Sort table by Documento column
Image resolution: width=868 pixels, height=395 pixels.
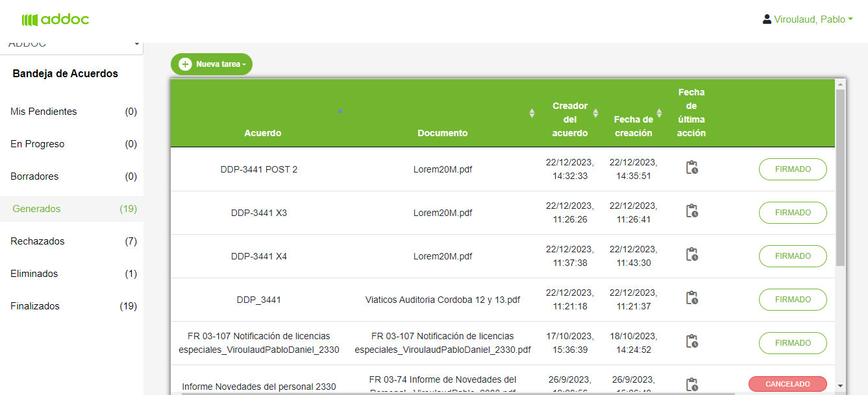532,113
